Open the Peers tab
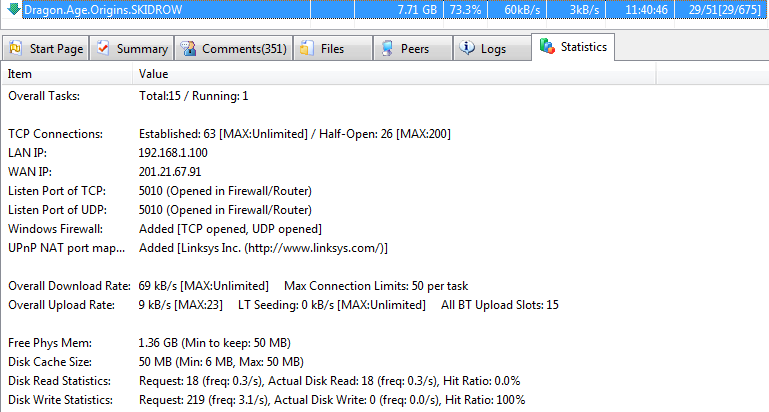The height and width of the screenshot is (412, 769). point(412,49)
